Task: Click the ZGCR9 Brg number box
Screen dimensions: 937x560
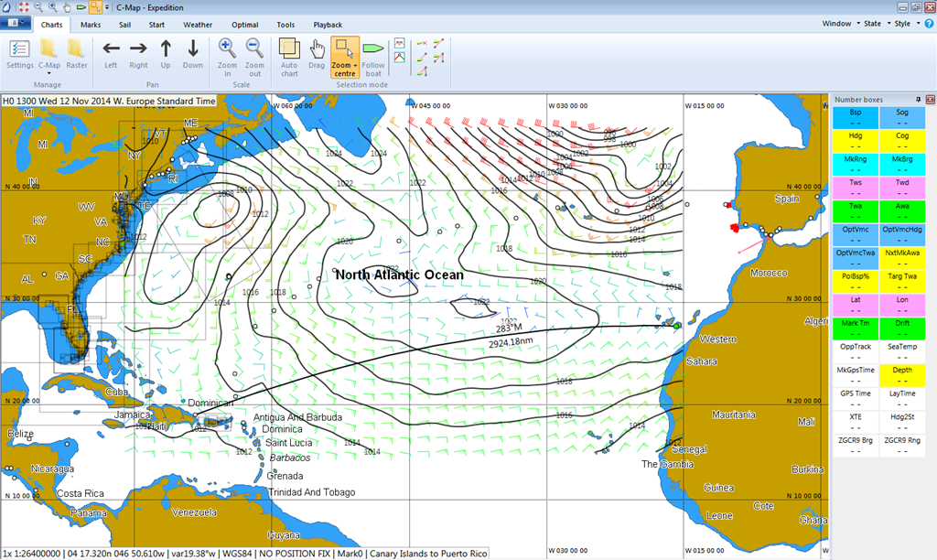Action: (x=856, y=446)
